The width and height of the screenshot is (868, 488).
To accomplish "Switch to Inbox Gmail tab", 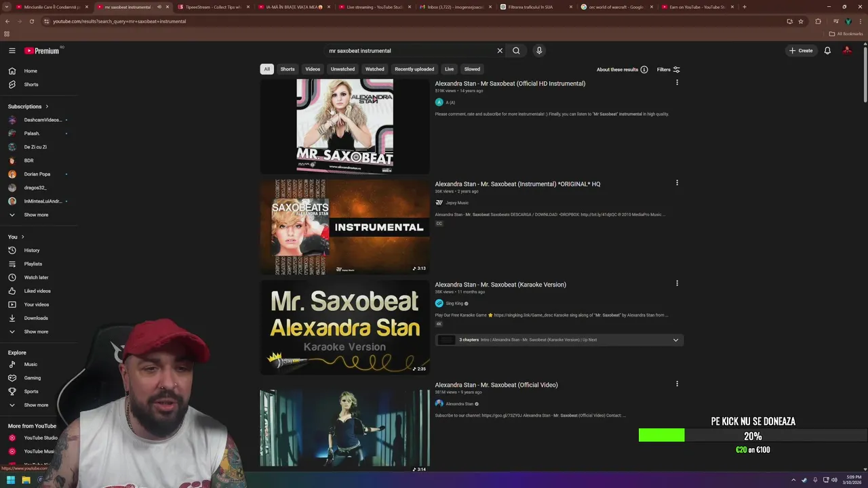I will point(455,7).
